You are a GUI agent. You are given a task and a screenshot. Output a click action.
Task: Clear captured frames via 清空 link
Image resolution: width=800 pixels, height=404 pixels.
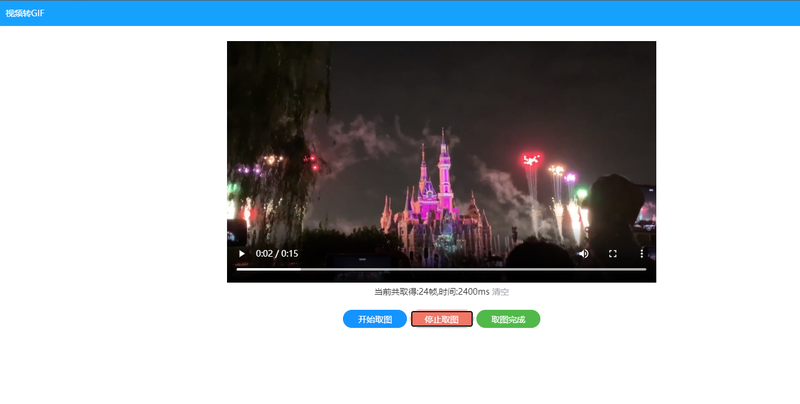(500, 292)
